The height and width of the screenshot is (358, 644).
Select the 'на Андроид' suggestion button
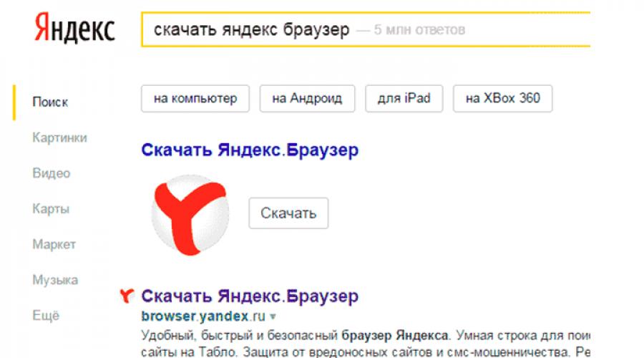click(307, 99)
